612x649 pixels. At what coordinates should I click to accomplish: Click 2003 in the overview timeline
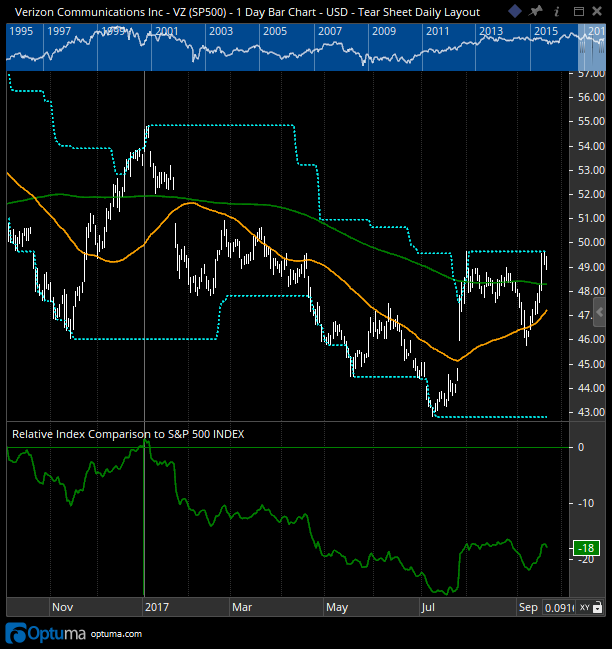coord(221,31)
